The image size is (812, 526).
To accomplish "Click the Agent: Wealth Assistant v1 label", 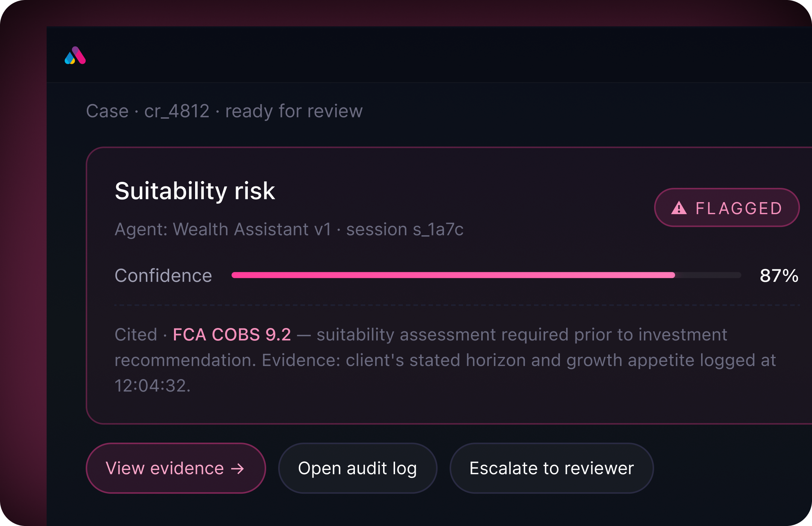I will coord(223,229).
